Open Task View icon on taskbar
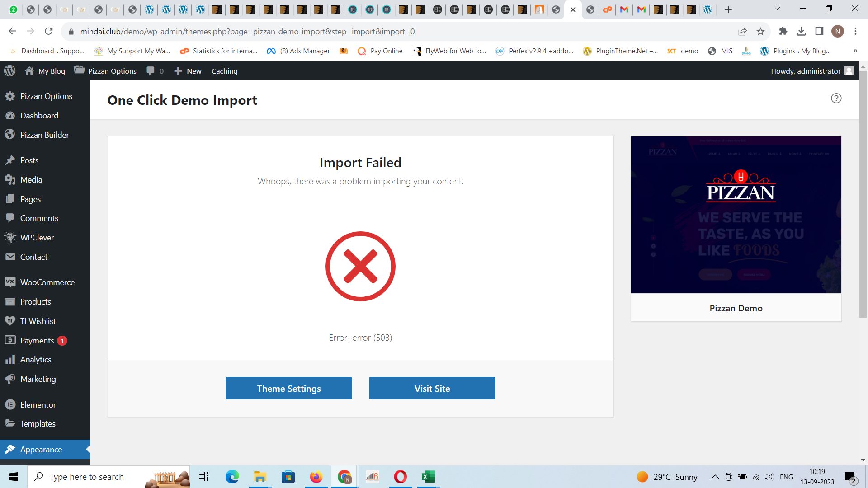 click(203, 477)
